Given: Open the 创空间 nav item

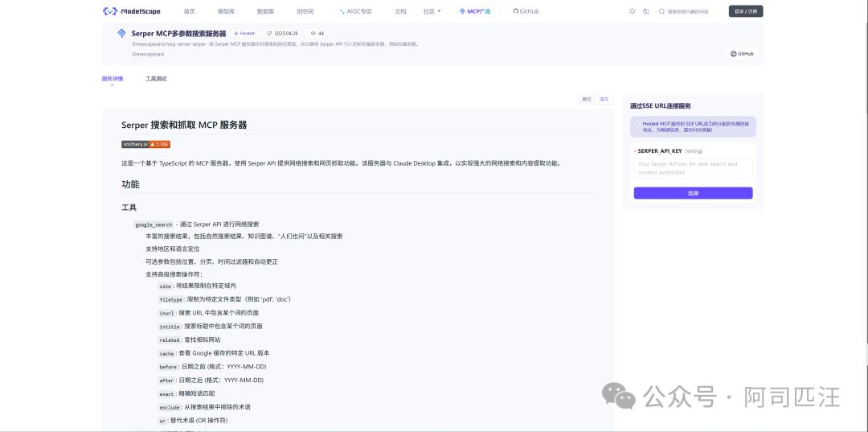Looking at the screenshot, I should pyautogui.click(x=305, y=11).
